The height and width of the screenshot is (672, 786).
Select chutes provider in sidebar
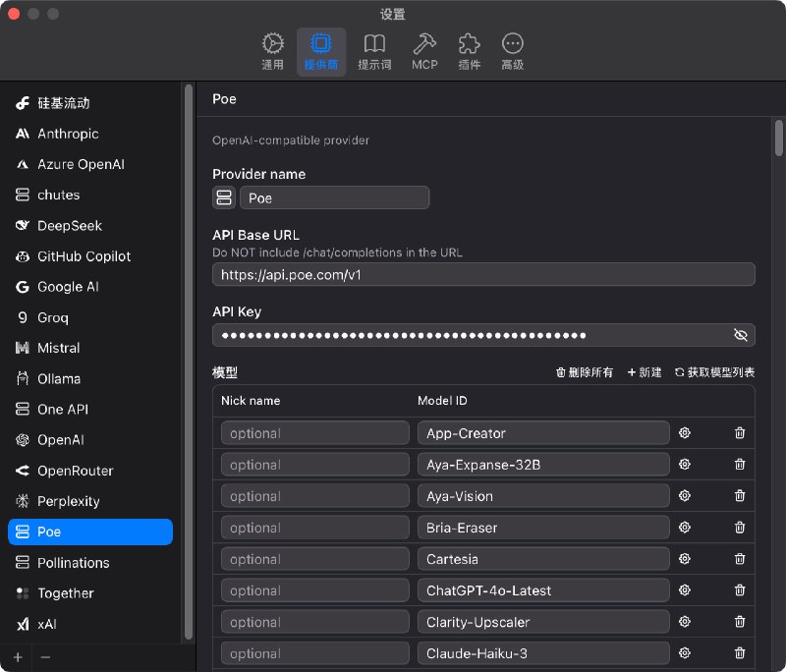point(90,195)
